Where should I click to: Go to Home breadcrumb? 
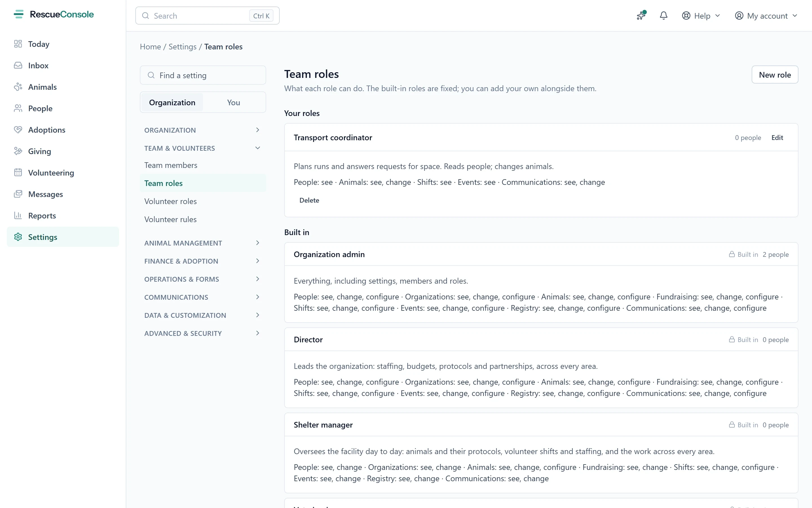click(150, 47)
